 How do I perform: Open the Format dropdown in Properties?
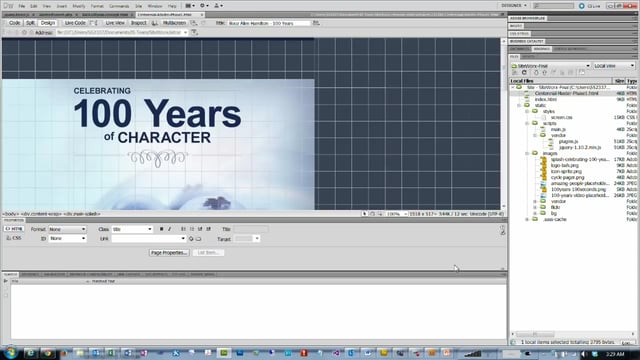[x=67, y=229]
